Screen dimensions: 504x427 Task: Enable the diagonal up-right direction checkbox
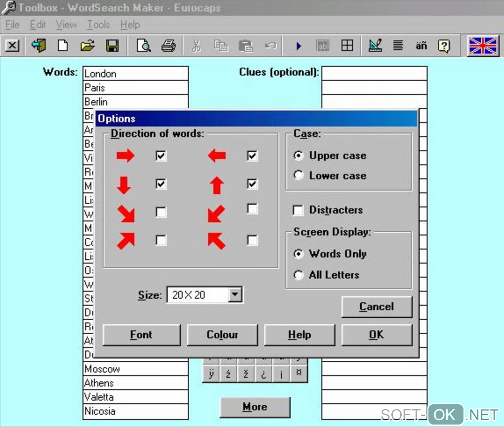161,240
